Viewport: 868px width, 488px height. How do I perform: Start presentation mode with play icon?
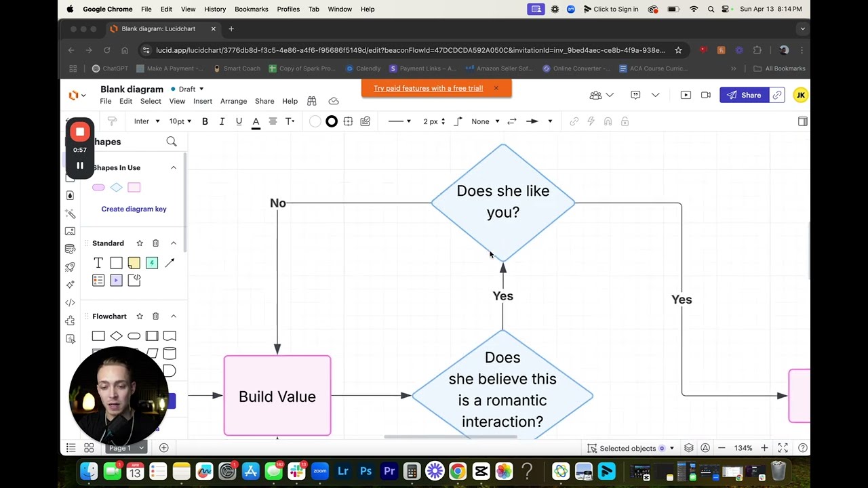(686, 95)
